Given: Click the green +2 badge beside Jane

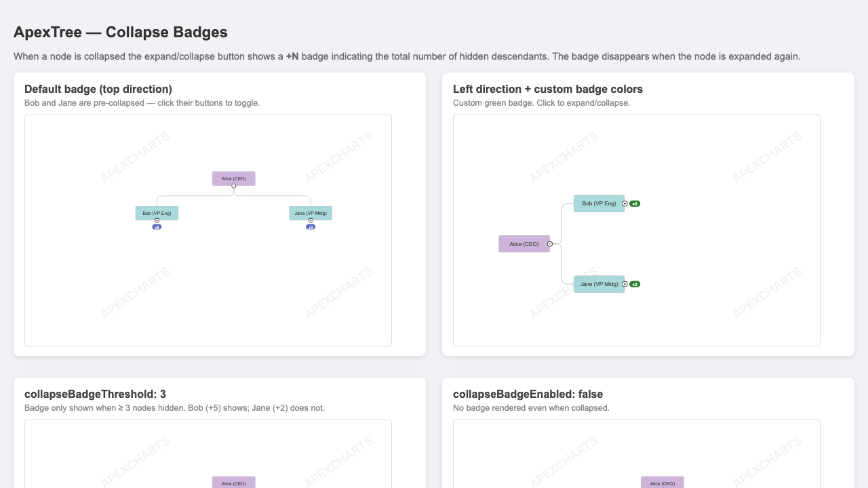Looking at the screenshot, I should click(x=635, y=284).
